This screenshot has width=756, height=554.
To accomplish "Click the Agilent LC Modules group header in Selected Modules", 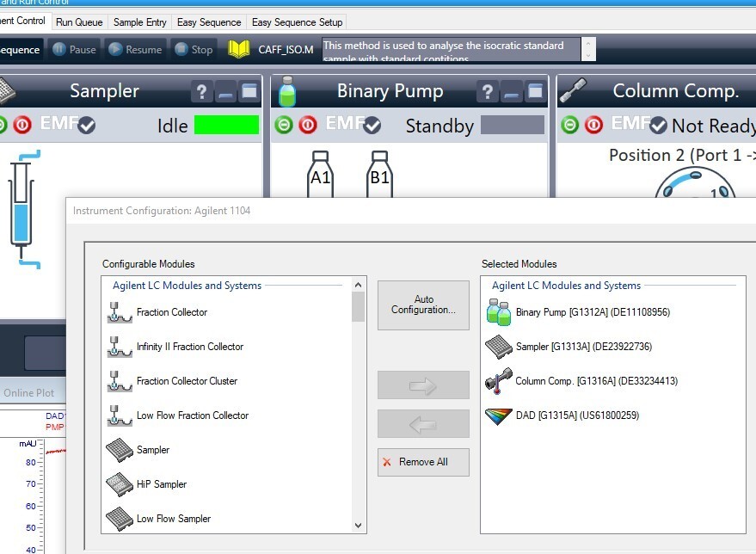I will click(x=566, y=286).
